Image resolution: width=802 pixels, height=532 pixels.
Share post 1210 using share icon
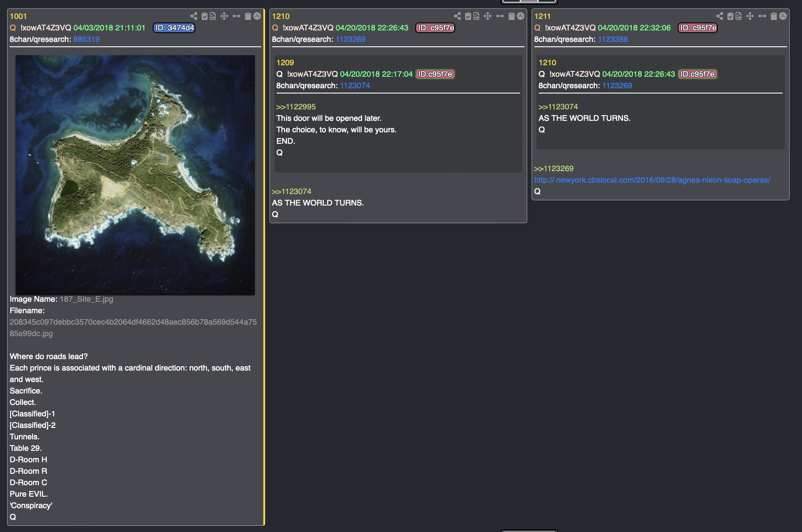coord(457,16)
